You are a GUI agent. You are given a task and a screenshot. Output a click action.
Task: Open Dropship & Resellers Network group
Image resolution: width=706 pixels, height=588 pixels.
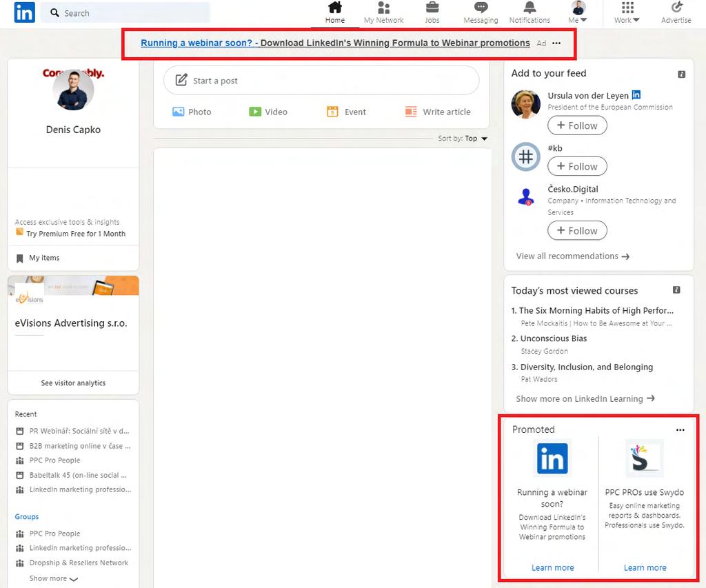pos(79,562)
